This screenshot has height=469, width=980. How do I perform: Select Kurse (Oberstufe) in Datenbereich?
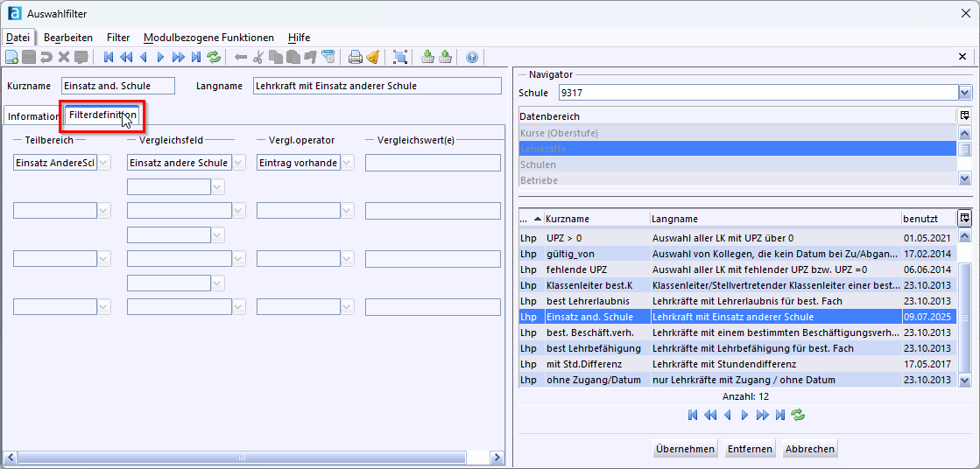[x=737, y=133]
